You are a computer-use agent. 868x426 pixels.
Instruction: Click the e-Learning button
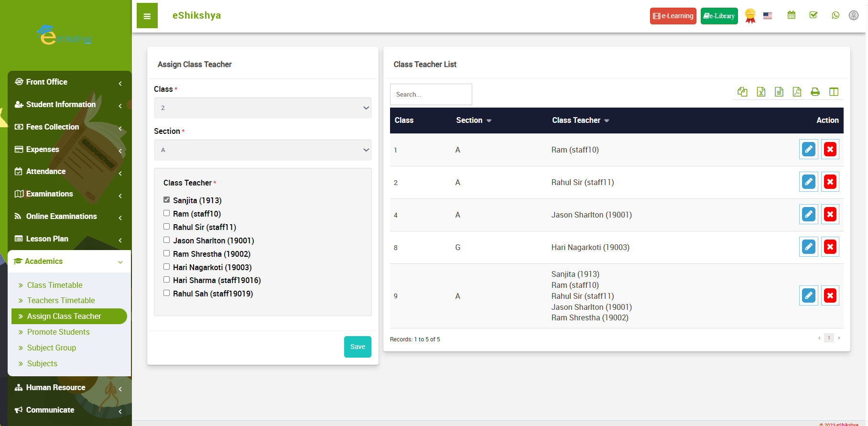pos(673,16)
